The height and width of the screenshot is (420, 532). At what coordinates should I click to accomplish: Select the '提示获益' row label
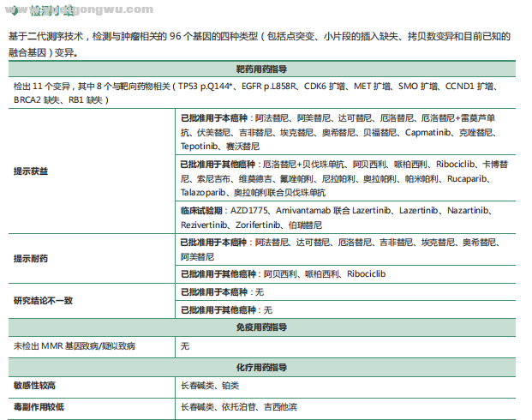31,171
